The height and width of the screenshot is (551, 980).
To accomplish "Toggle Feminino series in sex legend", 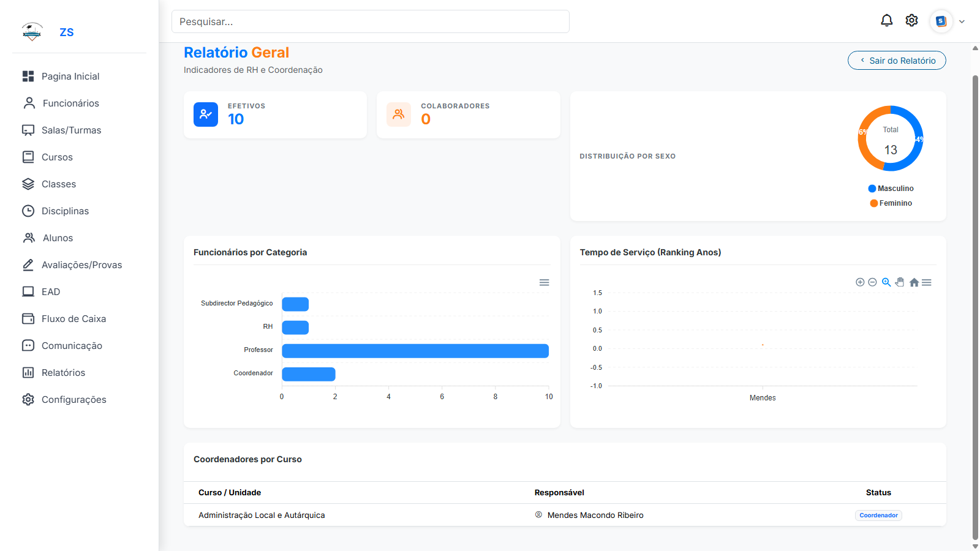I will [x=891, y=203].
